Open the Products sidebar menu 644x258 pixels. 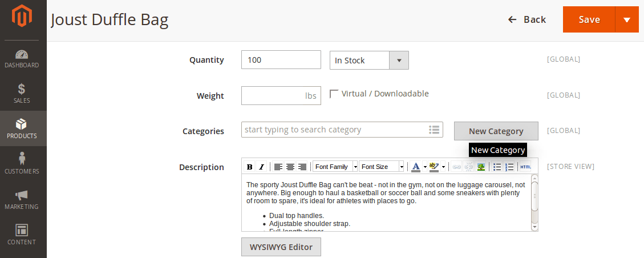tap(22, 128)
